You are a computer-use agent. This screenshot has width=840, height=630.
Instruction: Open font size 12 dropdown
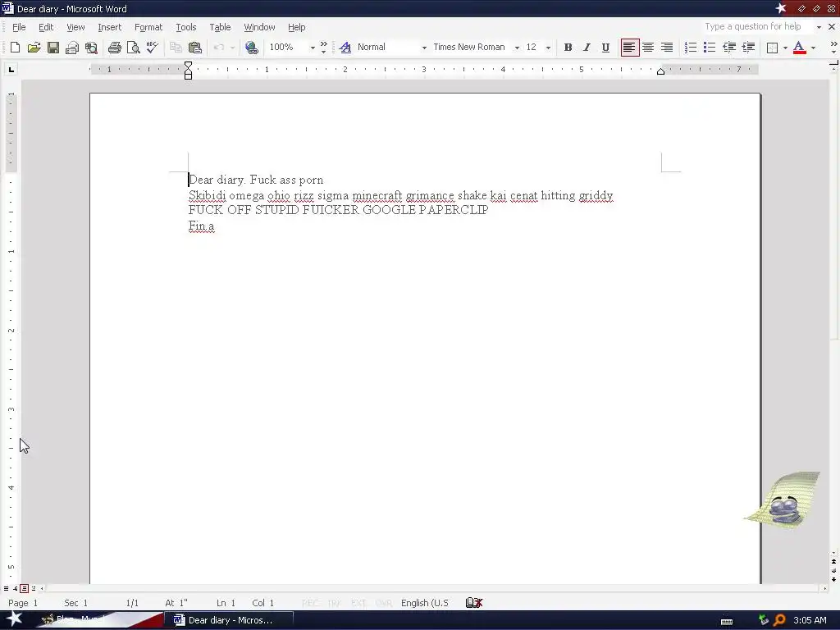tap(547, 48)
